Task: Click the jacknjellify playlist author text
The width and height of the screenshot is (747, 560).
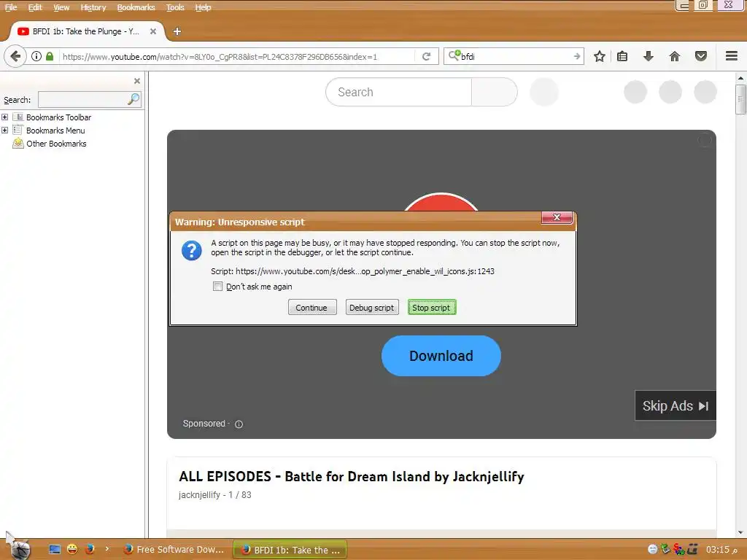Action: (200, 495)
